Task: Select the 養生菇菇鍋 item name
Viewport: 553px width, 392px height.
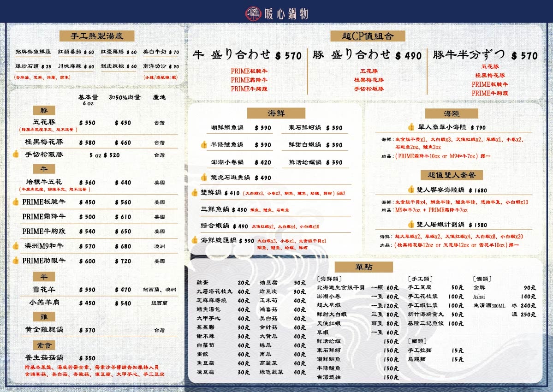Action: click(44, 357)
